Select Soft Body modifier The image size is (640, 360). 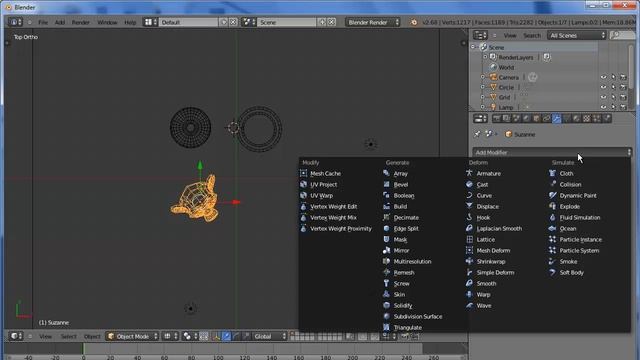coord(571,273)
